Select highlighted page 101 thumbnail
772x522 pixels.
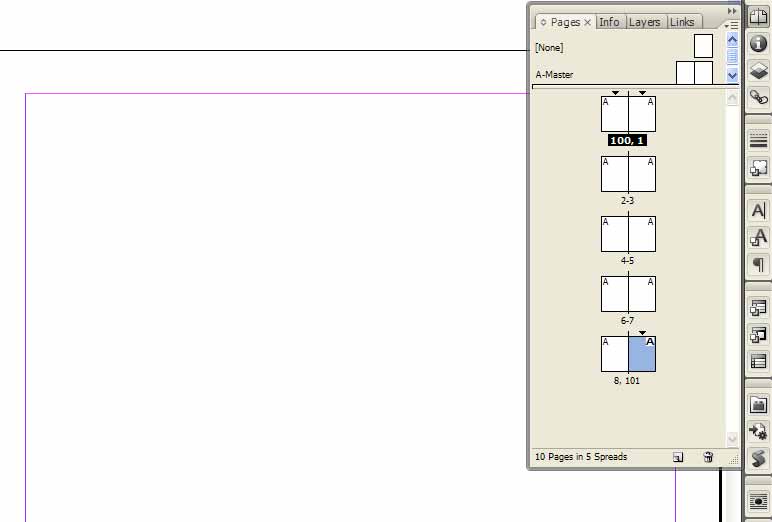(642, 355)
